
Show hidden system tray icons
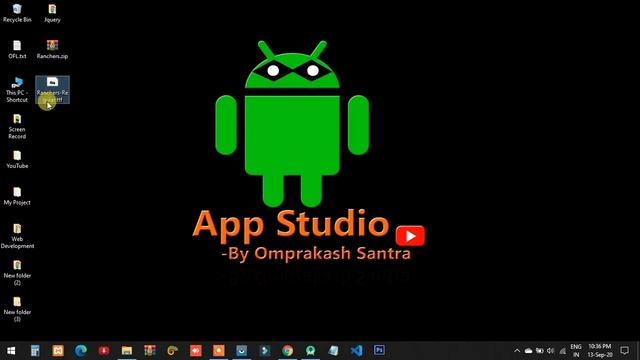click(x=517, y=351)
